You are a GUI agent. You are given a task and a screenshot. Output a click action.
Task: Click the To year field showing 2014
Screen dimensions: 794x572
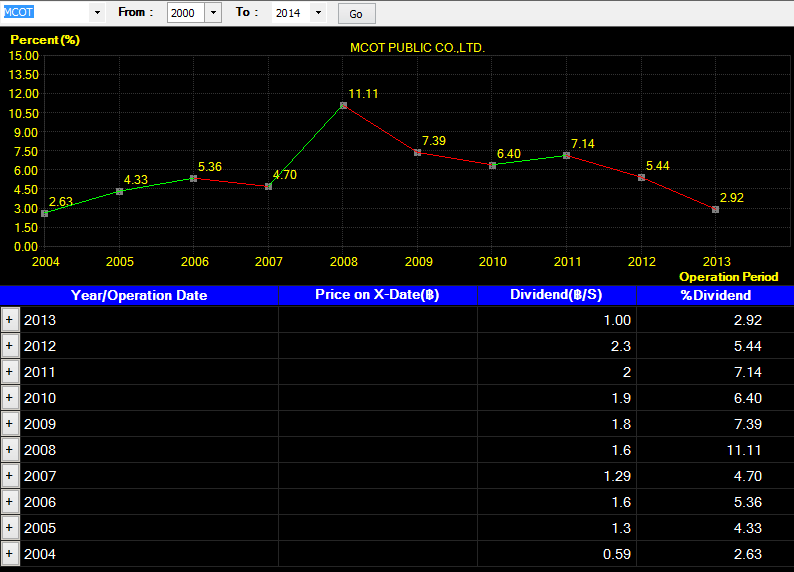click(x=291, y=13)
